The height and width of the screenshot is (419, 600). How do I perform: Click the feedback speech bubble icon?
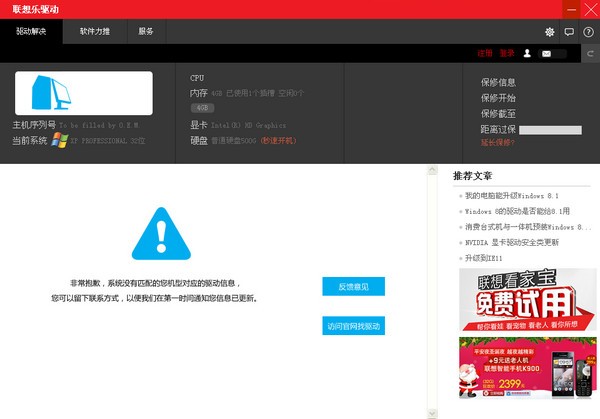point(569,32)
